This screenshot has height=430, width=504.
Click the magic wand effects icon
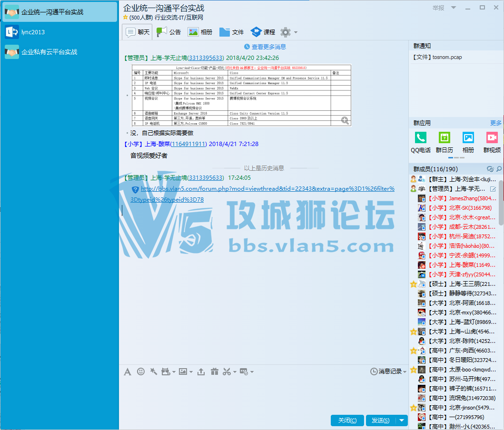click(154, 371)
